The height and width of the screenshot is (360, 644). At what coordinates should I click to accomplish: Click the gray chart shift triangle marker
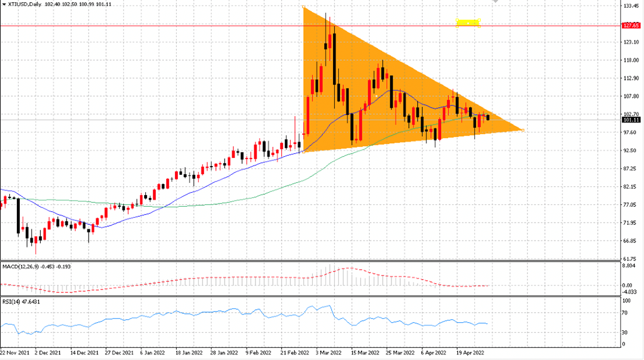(496, 2)
